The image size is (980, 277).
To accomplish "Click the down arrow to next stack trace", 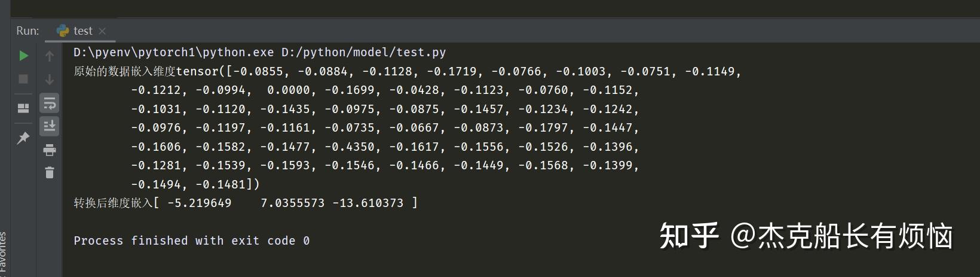I will [50, 79].
